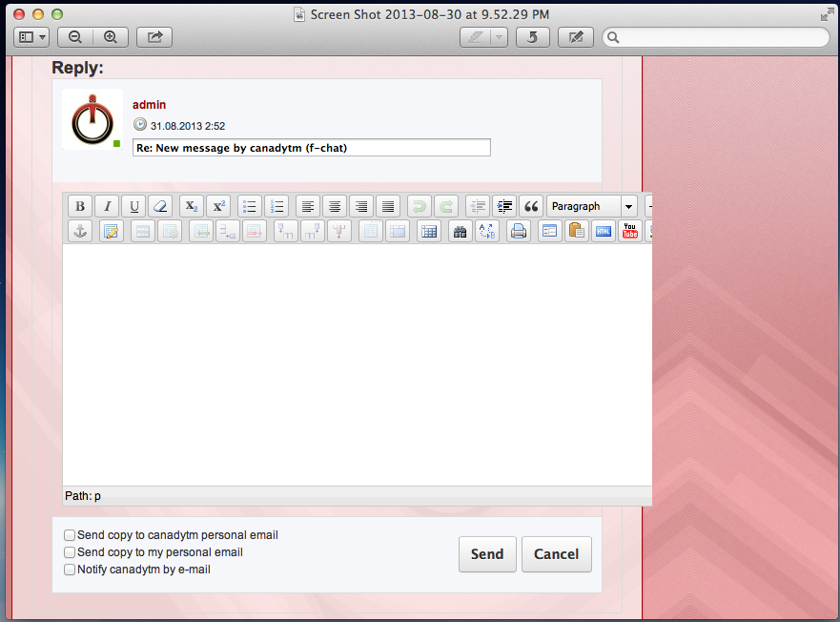Image resolution: width=840 pixels, height=622 pixels.
Task: Merge table cells icon
Action: 398,232
